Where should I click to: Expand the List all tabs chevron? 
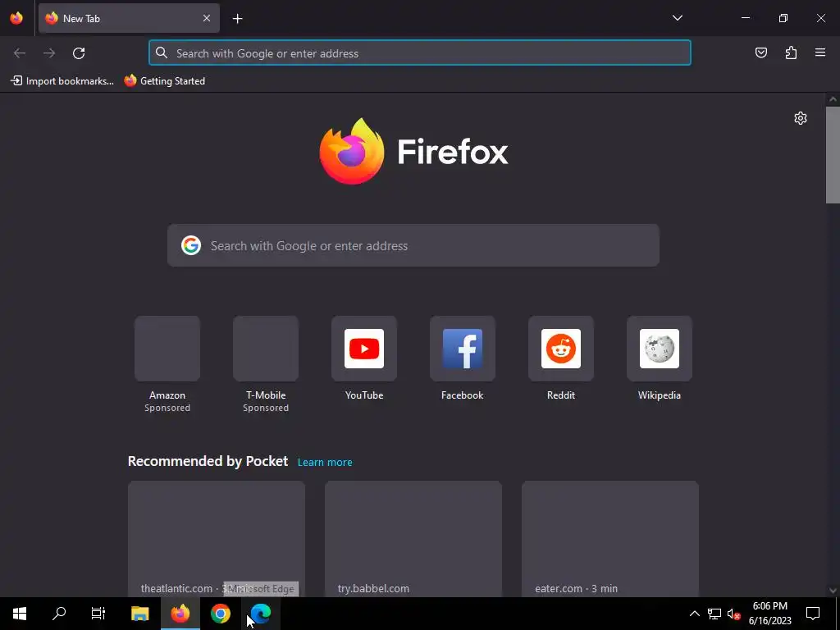(677, 18)
